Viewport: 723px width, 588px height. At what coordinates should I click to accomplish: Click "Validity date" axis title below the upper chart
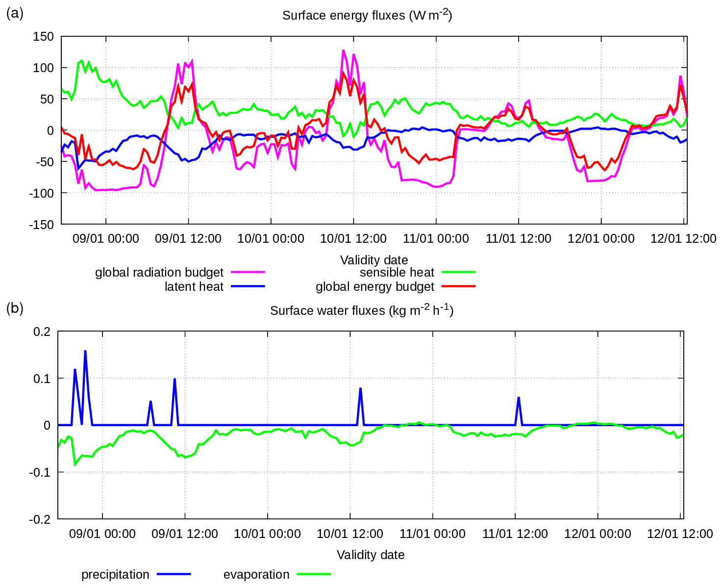click(374, 260)
